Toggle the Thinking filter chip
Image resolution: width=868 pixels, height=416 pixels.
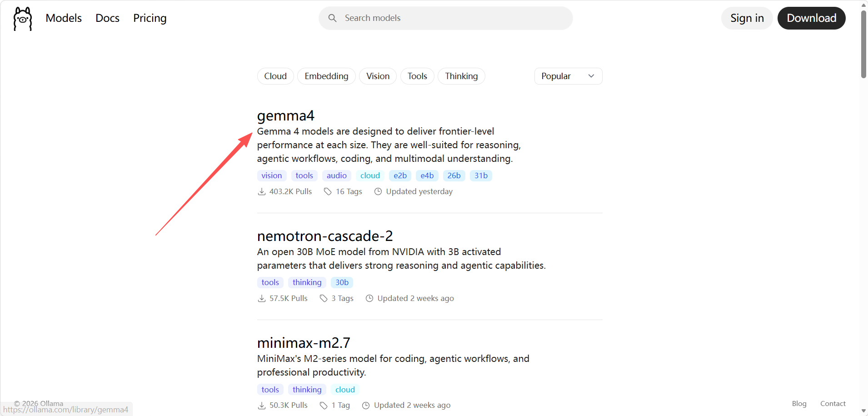461,76
